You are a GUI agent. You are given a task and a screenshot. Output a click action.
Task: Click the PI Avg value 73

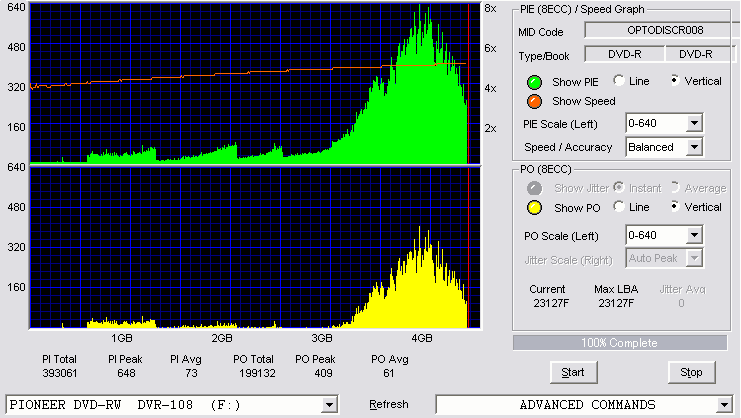point(191,373)
